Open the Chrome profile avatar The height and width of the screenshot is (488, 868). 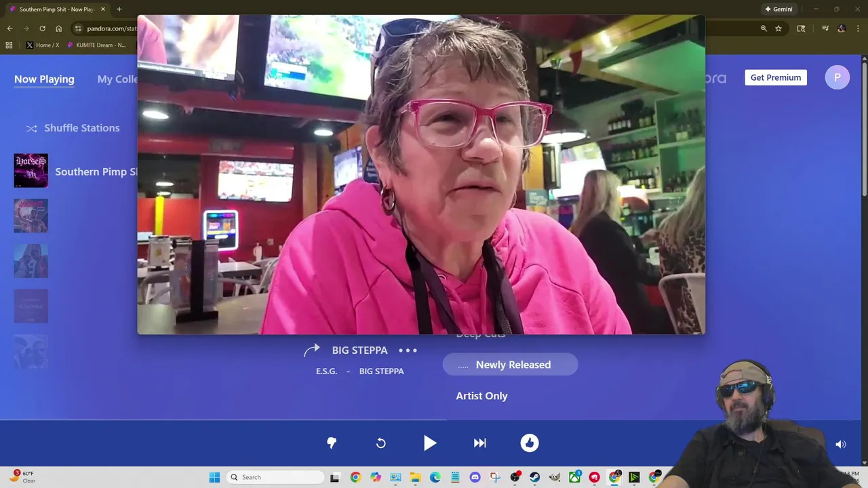[842, 28]
